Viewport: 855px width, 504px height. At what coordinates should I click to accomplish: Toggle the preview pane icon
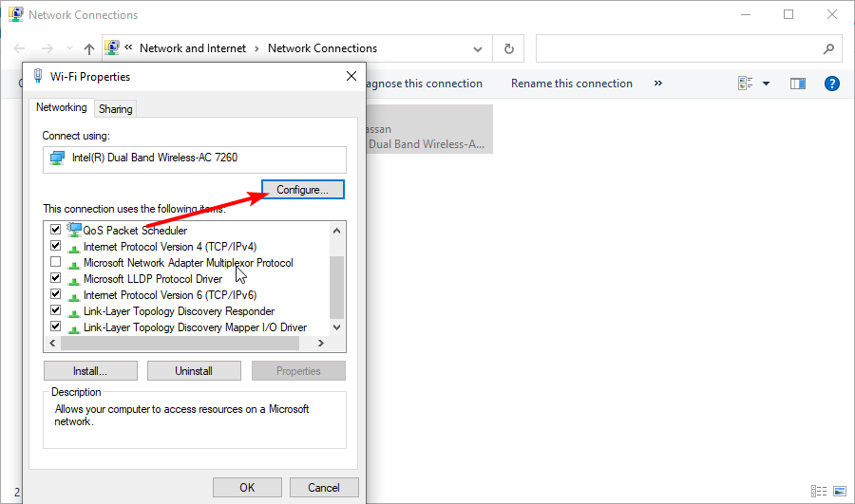(798, 84)
